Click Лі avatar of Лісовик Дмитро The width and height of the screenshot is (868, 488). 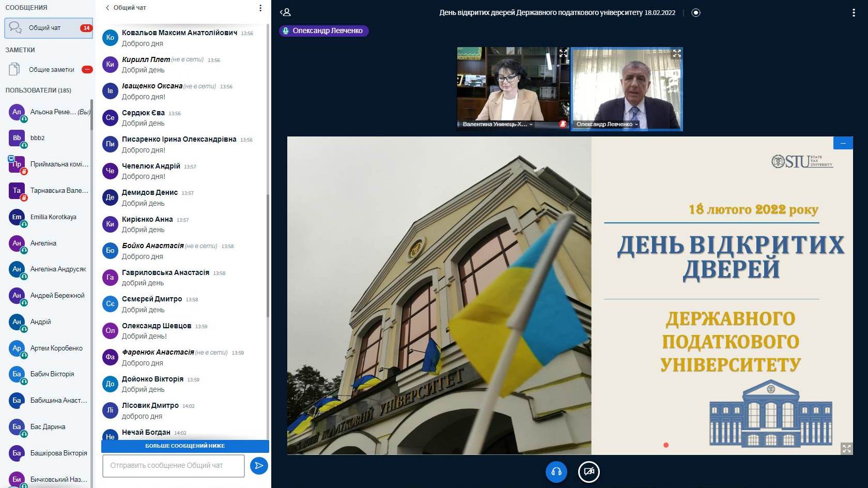(x=110, y=410)
